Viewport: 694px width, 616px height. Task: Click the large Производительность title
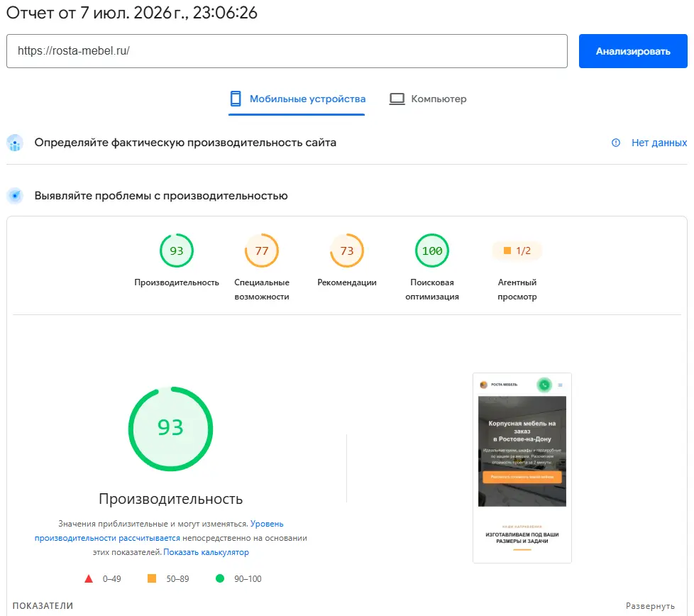click(x=170, y=499)
